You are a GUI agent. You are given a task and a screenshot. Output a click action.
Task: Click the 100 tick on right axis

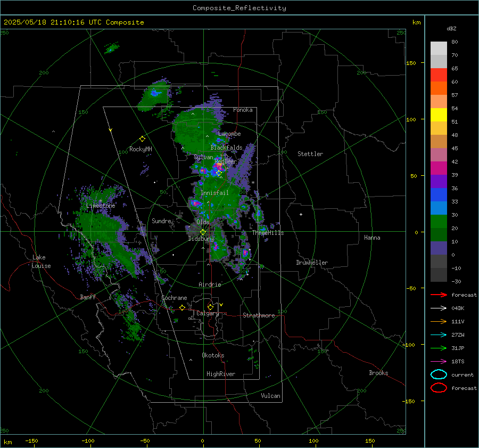411,119
